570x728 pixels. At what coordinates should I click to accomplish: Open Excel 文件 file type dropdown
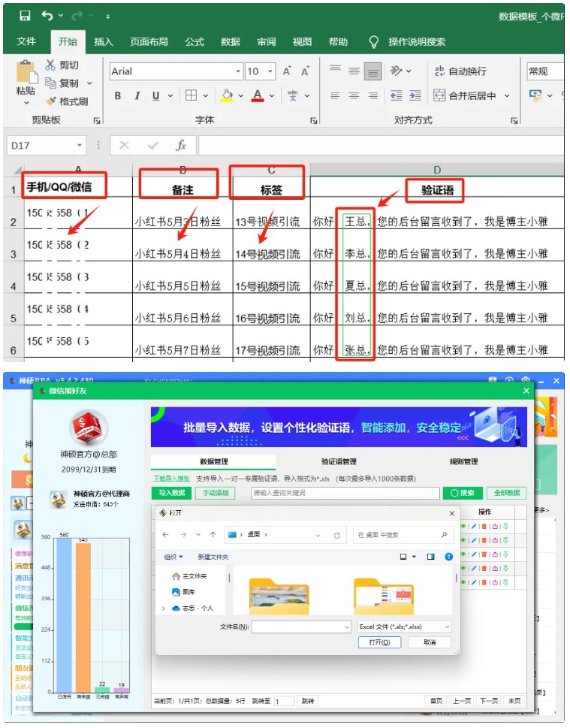click(404, 627)
